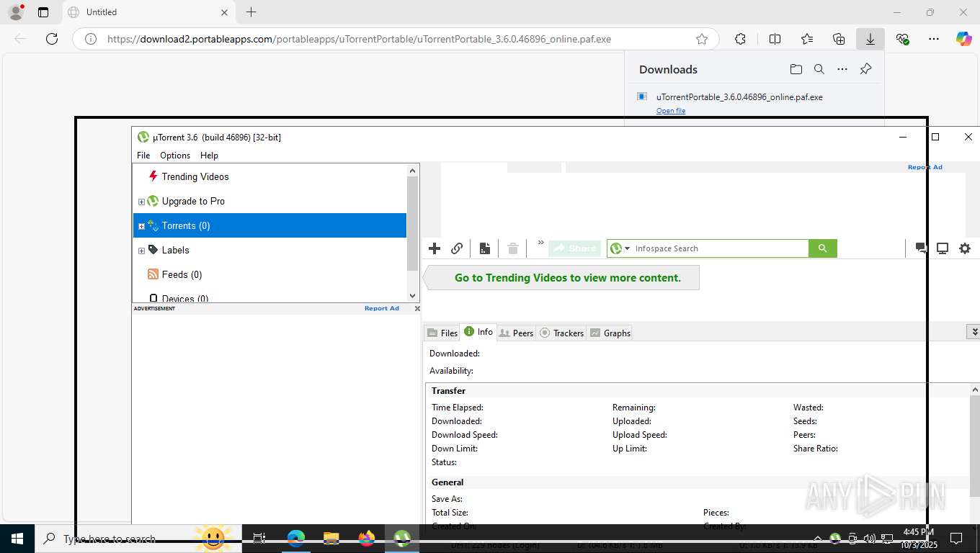Click the green search magnifier button
Viewport: 980px width, 553px height.
coord(822,248)
